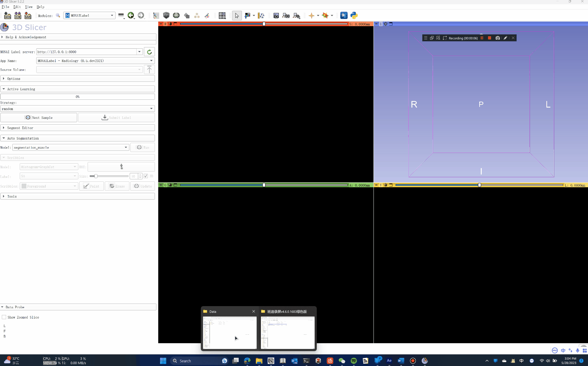Select the Data folder window thumbnail

(230, 333)
